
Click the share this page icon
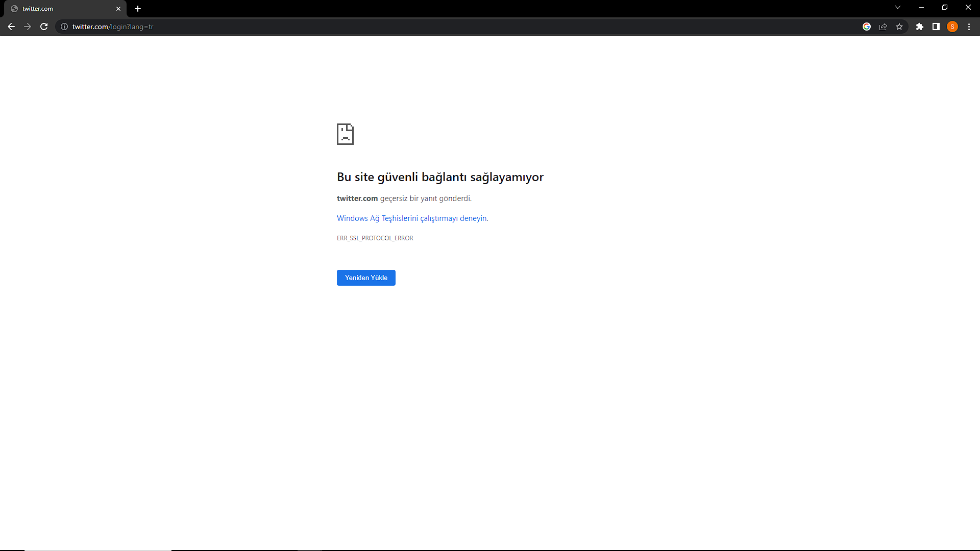(883, 27)
